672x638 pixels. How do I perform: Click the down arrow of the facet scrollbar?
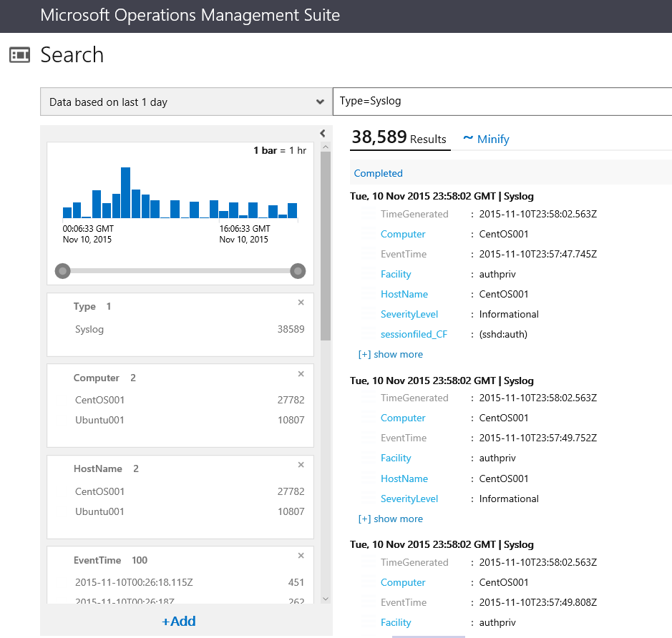[326, 599]
